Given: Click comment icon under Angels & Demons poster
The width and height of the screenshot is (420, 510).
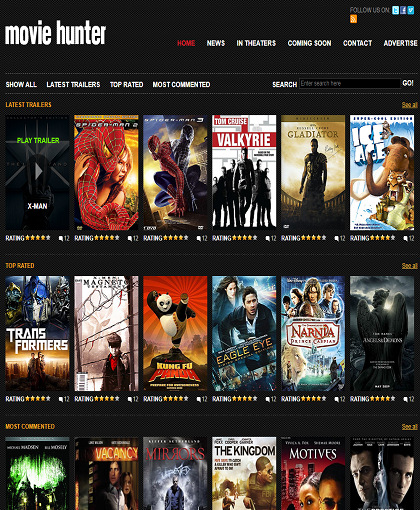Looking at the screenshot, I should [x=406, y=399].
